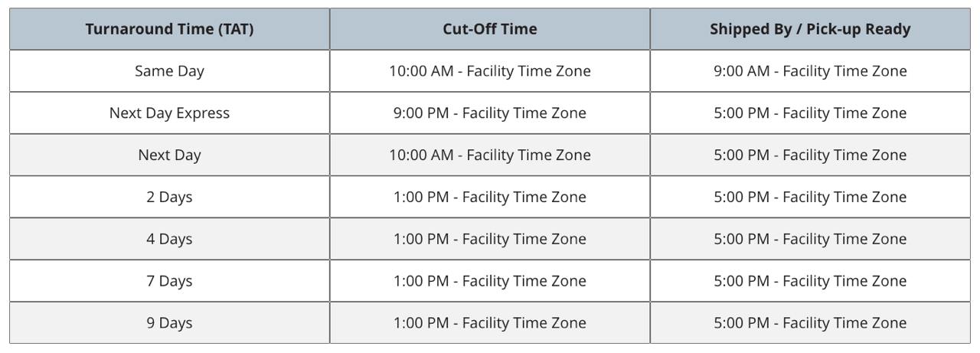Click the Next Day turnaround cell
980x353 pixels.
tap(169, 155)
